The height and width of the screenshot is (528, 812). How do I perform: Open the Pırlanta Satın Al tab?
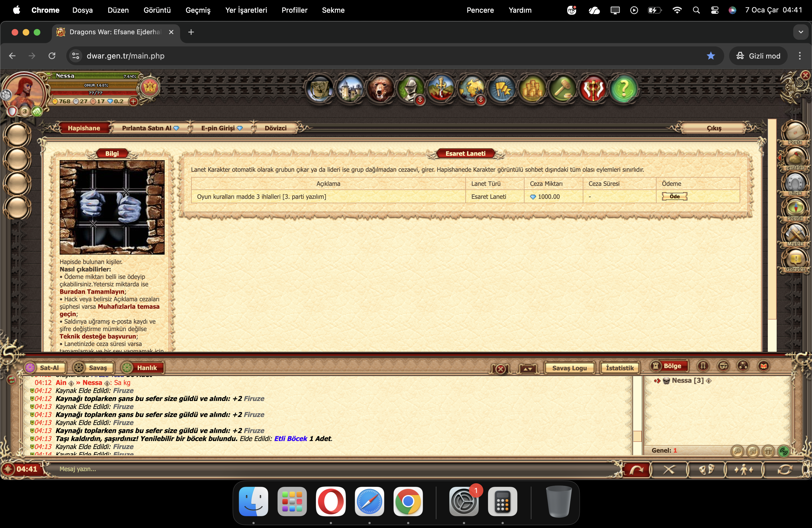[x=151, y=128]
